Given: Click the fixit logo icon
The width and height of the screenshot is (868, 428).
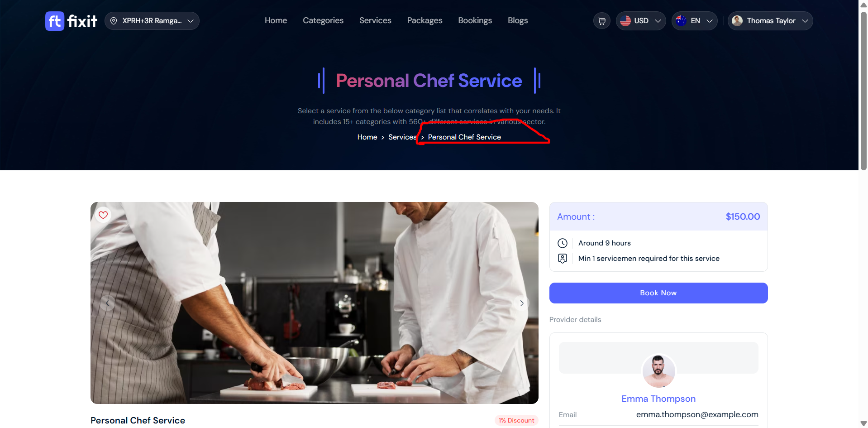Looking at the screenshot, I should pos(55,21).
